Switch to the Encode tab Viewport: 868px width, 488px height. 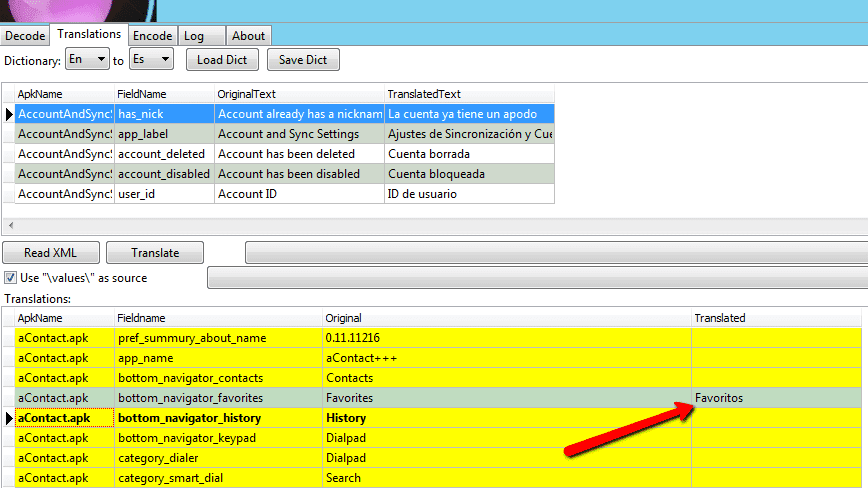click(153, 36)
